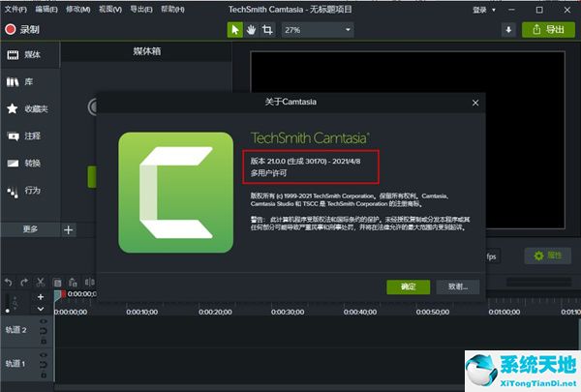Select the 媒体箱 media bin tab
The height and width of the screenshot is (392, 581).
pyautogui.click(x=147, y=51)
